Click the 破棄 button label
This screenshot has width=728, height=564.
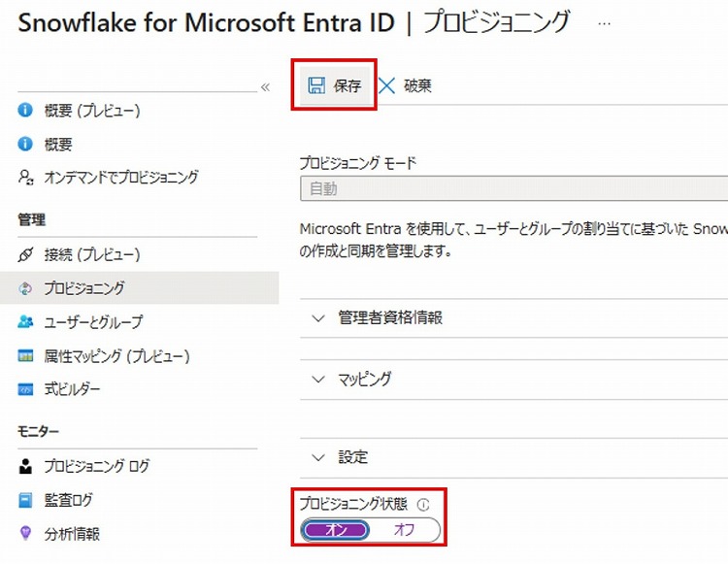coord(417,86)
